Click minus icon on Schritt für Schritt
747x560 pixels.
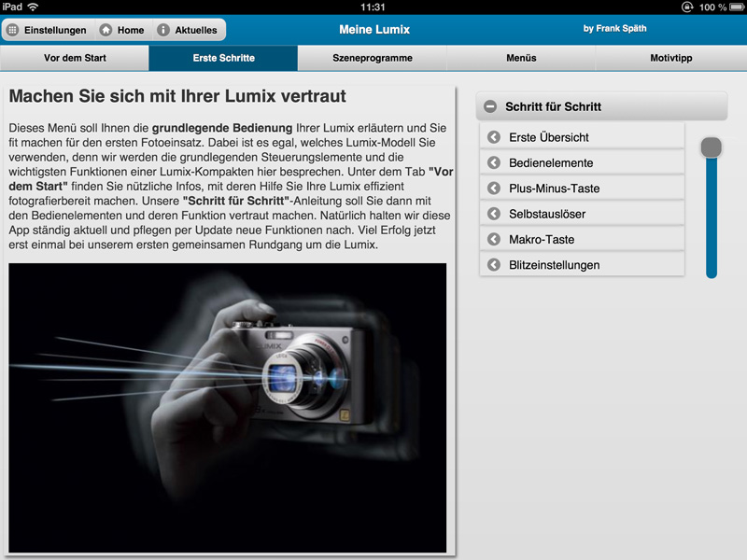(x=490, y=106)
